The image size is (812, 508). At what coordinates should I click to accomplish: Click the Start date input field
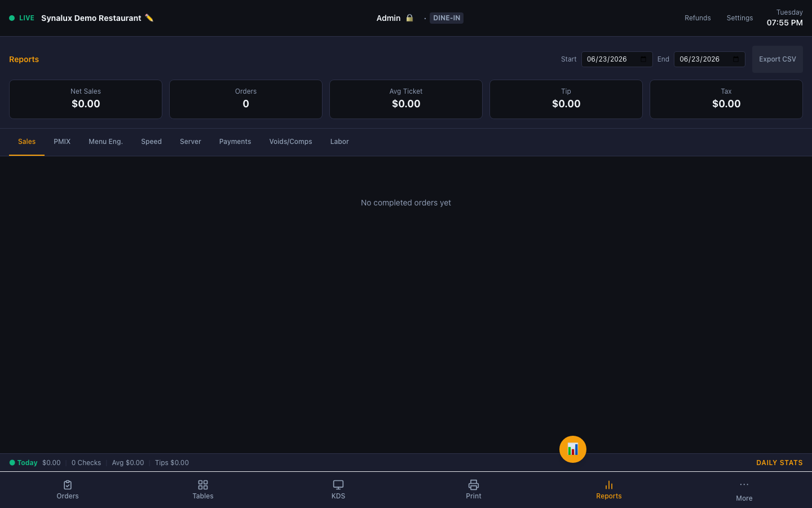[x=617, y=59]
